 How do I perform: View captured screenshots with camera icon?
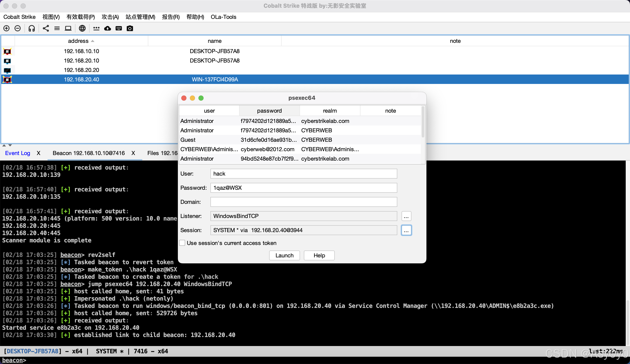[x=130, y=28]
